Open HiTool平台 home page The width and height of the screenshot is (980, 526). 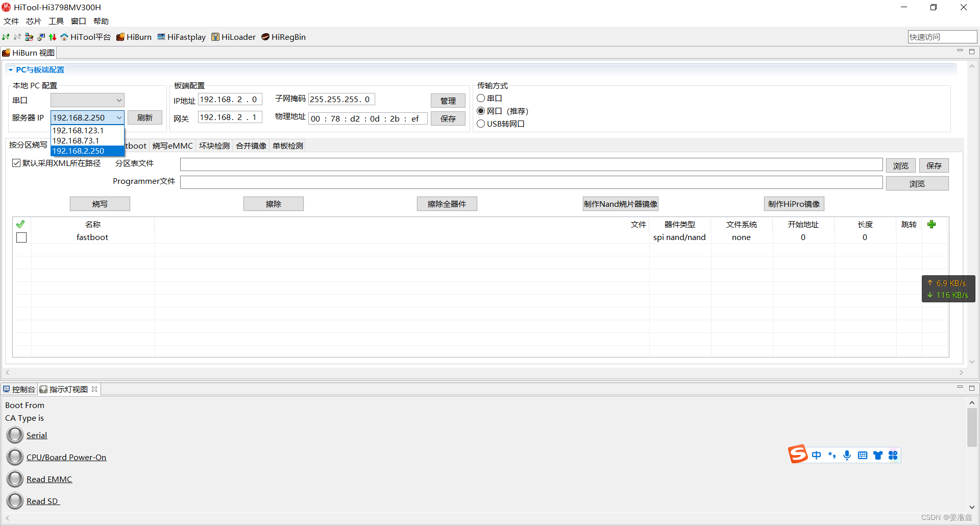85,37
